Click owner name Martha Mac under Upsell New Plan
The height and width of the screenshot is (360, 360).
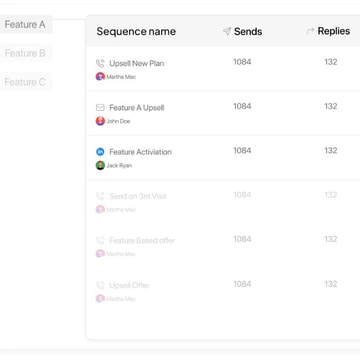coord(121,77)
